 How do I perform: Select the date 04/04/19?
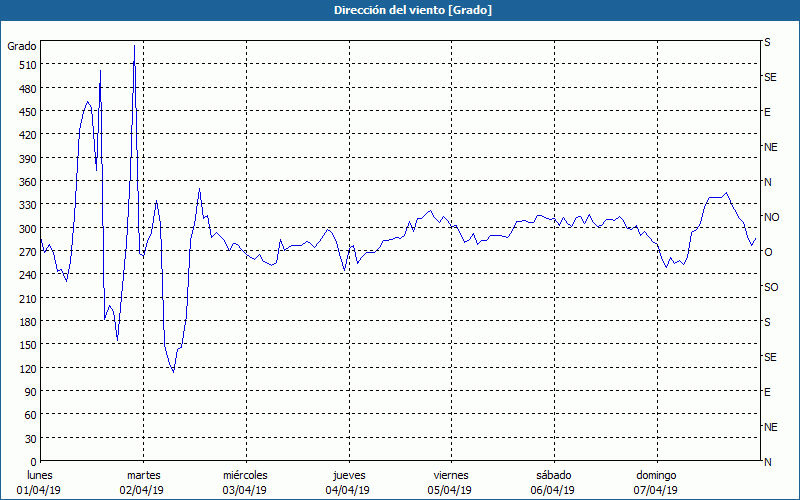[x=347, y=491]
